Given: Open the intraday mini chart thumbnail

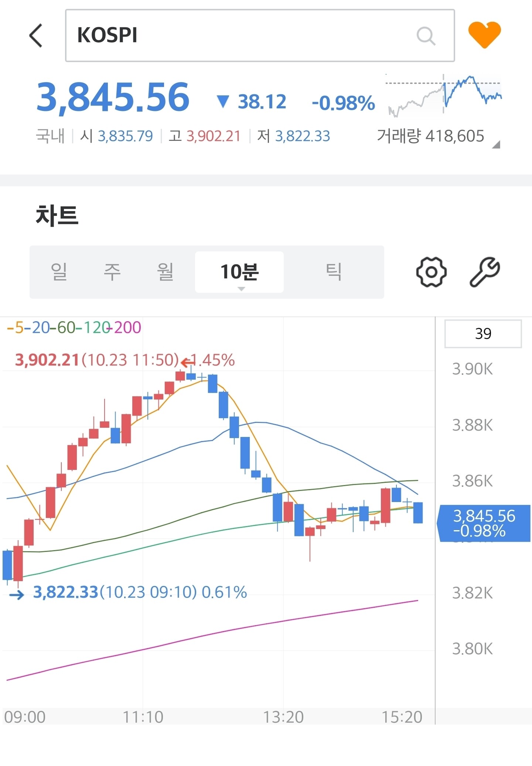Looking at the screenshot, I should tap(444, 96).
